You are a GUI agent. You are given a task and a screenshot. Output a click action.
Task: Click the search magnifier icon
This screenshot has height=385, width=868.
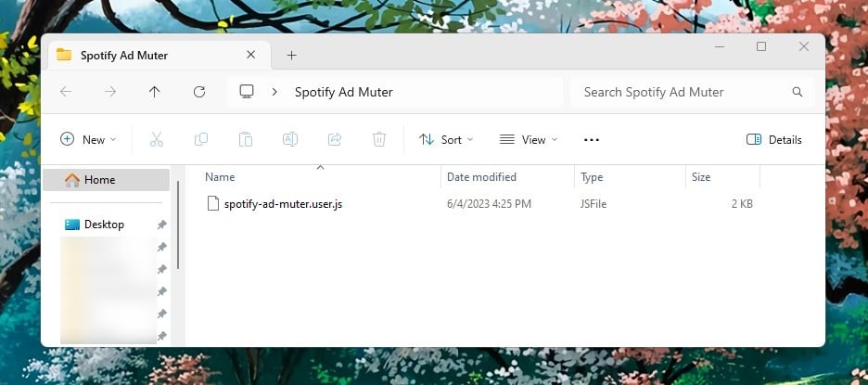[798, 92]
